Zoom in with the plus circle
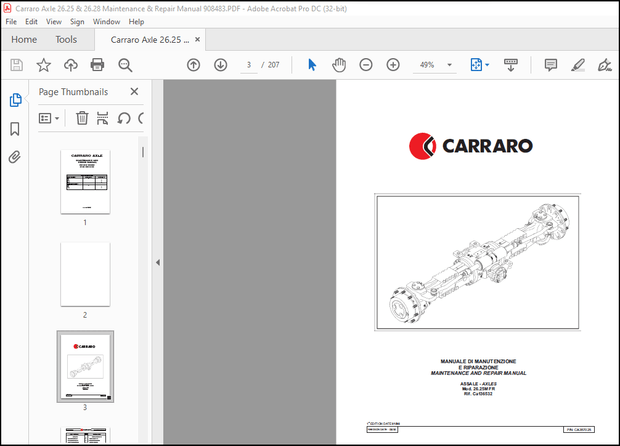 pyautogui.click(x=393, y=65)
